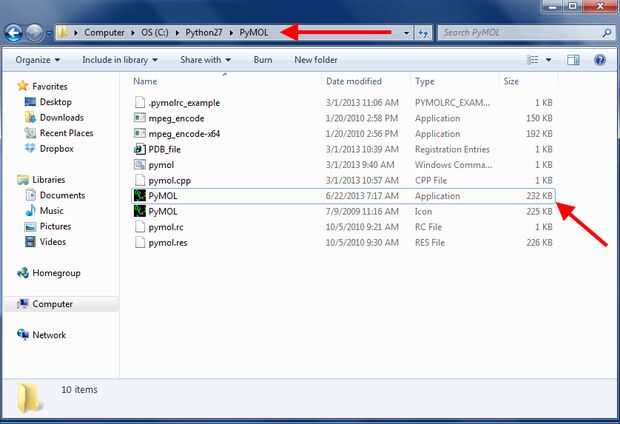The width and height of the screenshot is (620, 424).
Task: Open the Include in library menu
Action: click(x=120, y=60)
